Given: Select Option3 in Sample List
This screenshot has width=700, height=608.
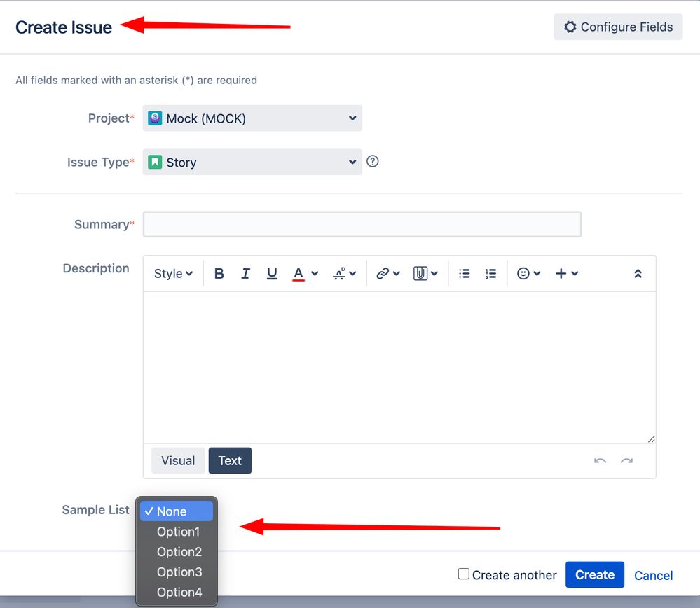Looking at the screenshot, I should [177, 572].
